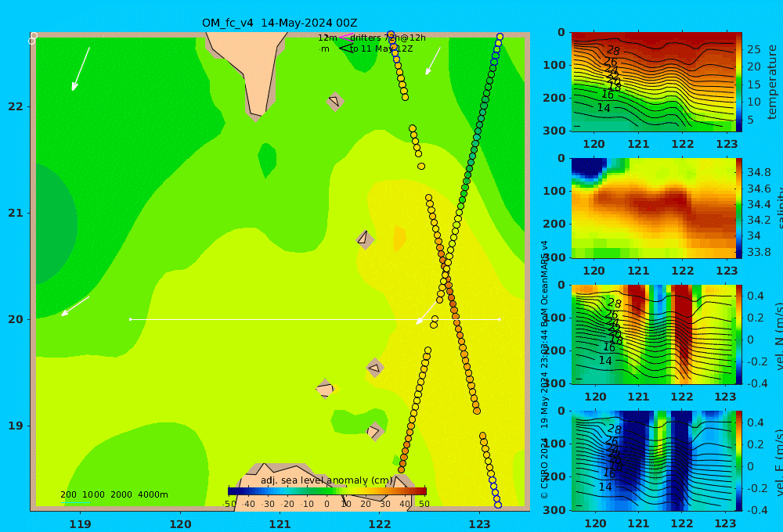
Task: Click the blue drifter circle at the bottom of the right-hand track
Action: tap(497, 505)
